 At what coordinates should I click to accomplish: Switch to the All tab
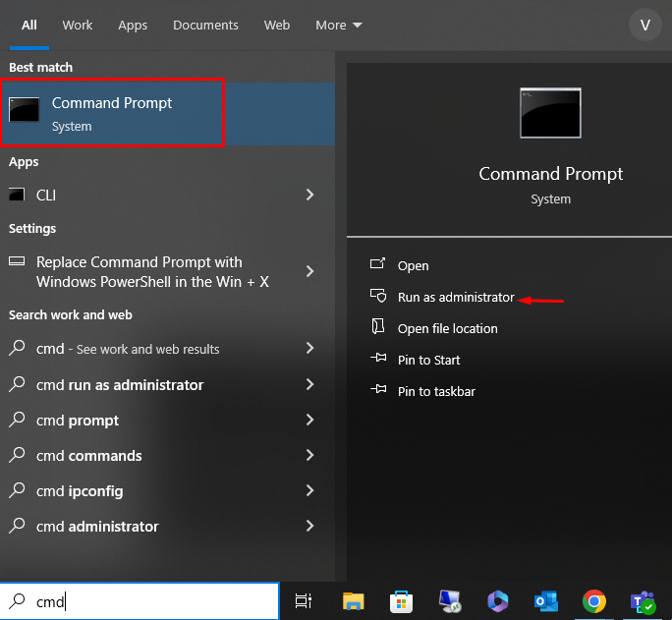point(29,26)
